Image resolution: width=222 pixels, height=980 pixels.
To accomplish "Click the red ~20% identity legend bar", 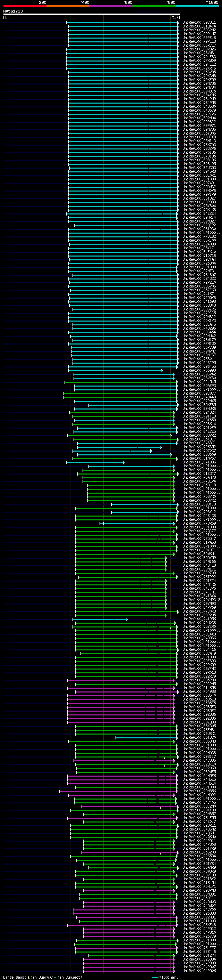I will (25, 6).
